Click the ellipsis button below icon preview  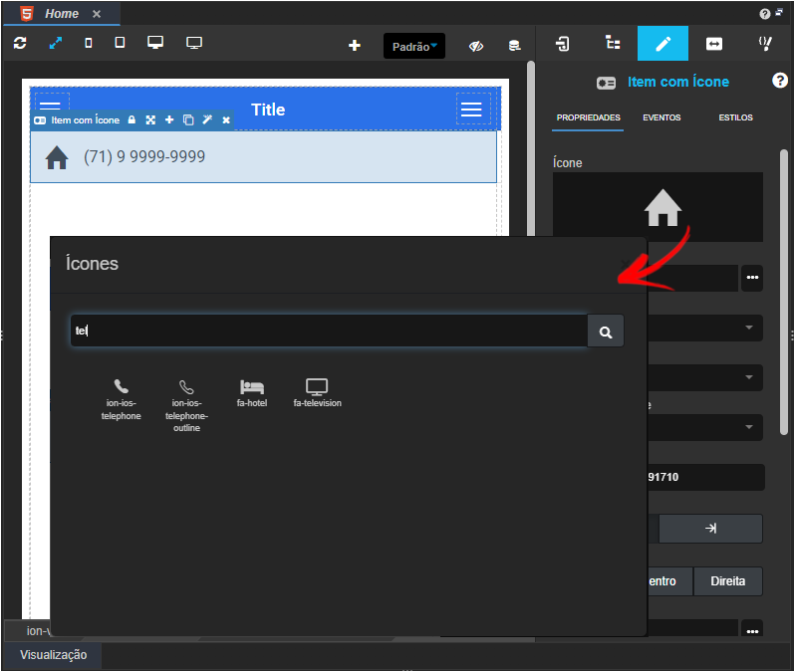pyautogui.click(x=752, y=278)
